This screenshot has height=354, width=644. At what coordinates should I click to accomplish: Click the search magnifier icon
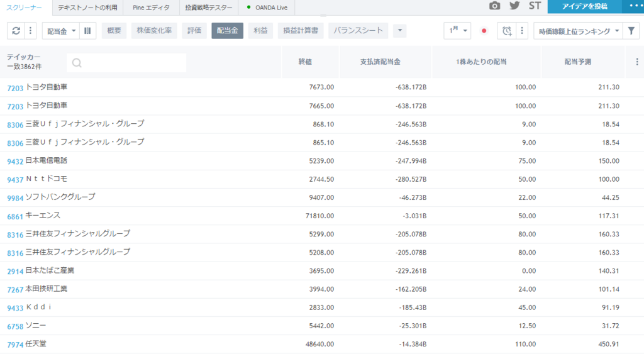pos(77,63)
